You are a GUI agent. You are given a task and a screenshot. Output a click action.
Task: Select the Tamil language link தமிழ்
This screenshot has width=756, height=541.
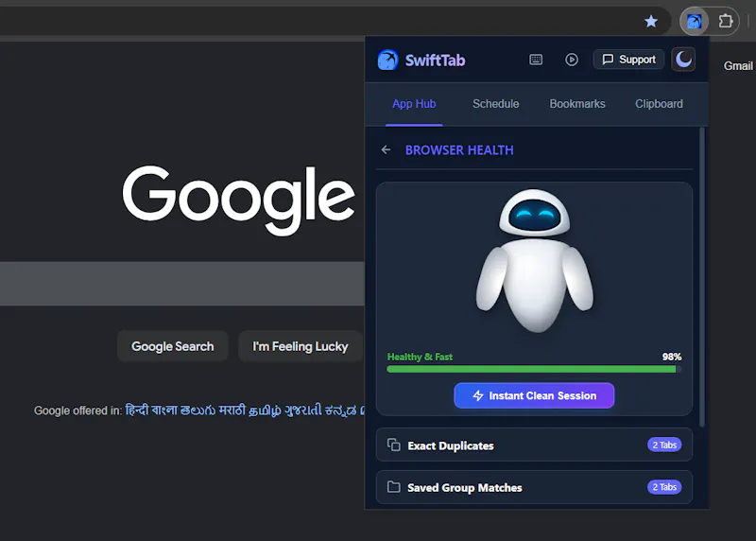pyautogui.click(x=265, y=410)
